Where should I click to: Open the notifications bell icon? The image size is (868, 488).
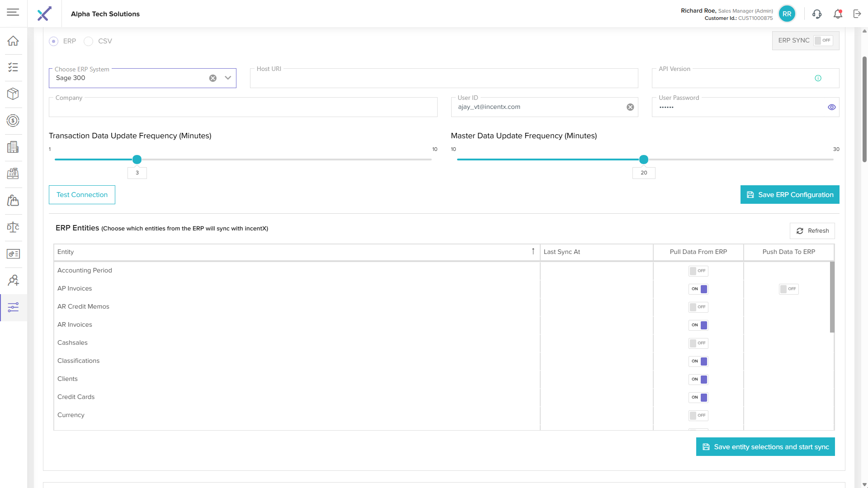click(x=838, y=14)
